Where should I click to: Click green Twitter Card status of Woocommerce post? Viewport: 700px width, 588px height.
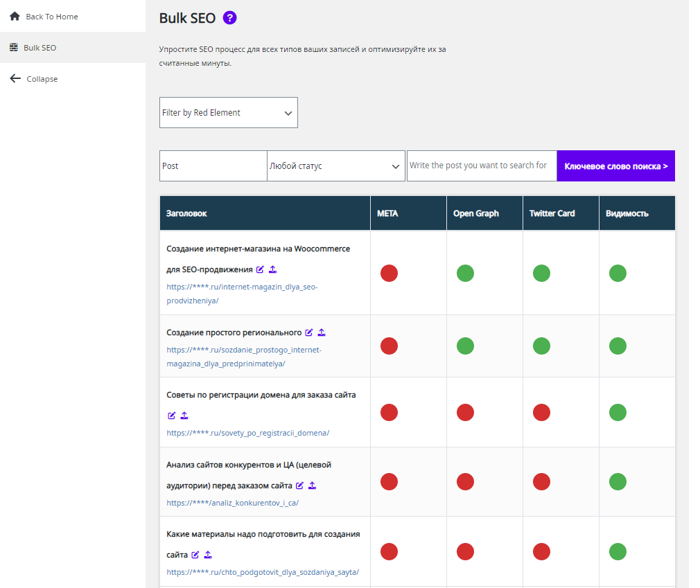click(x=541, y=273)
